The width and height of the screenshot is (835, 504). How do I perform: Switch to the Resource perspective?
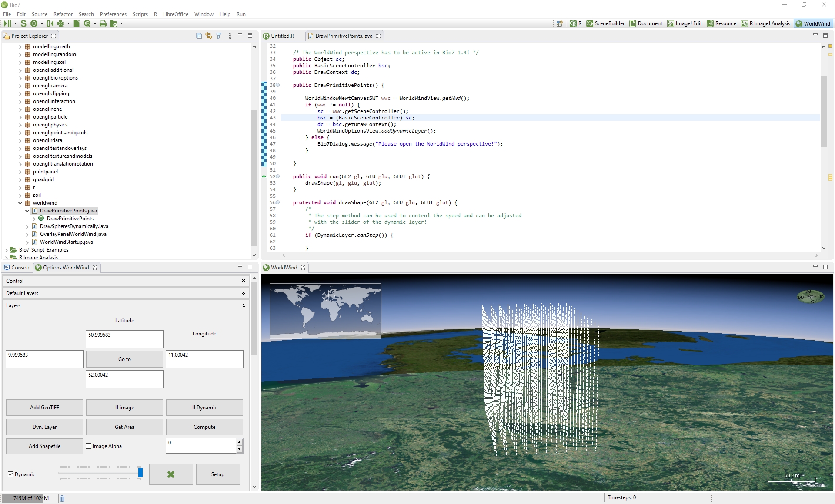[721, 23]
